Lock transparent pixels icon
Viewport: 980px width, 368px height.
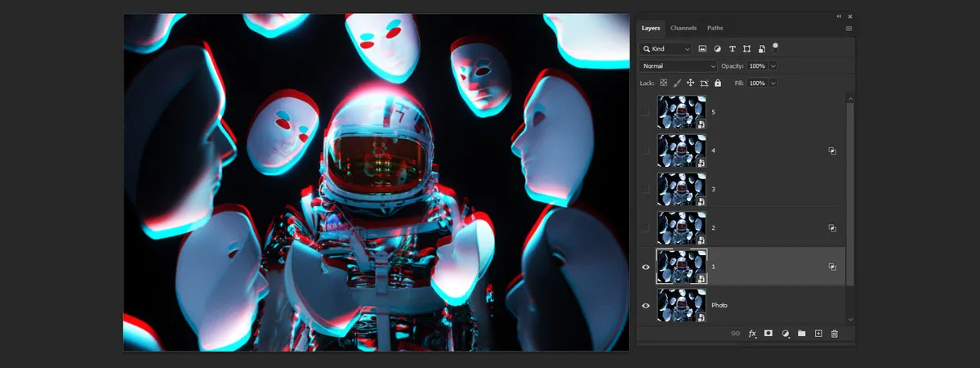664,83
